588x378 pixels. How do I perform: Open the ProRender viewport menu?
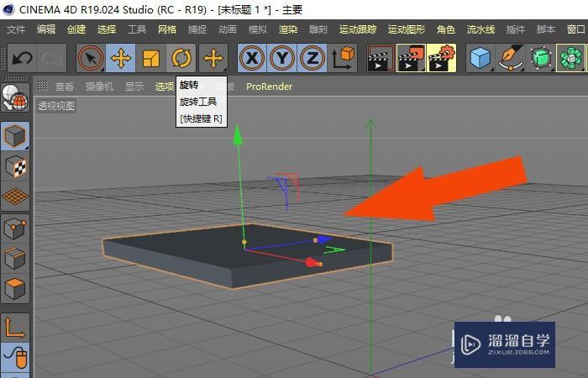[x=269, y=87]
